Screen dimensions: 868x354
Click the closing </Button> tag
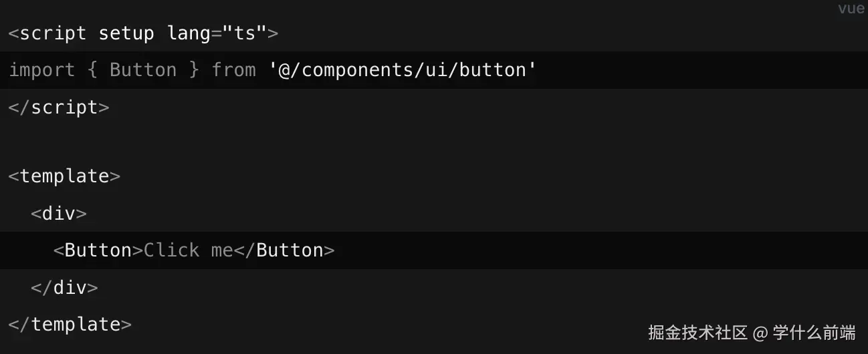coord(284,250)
